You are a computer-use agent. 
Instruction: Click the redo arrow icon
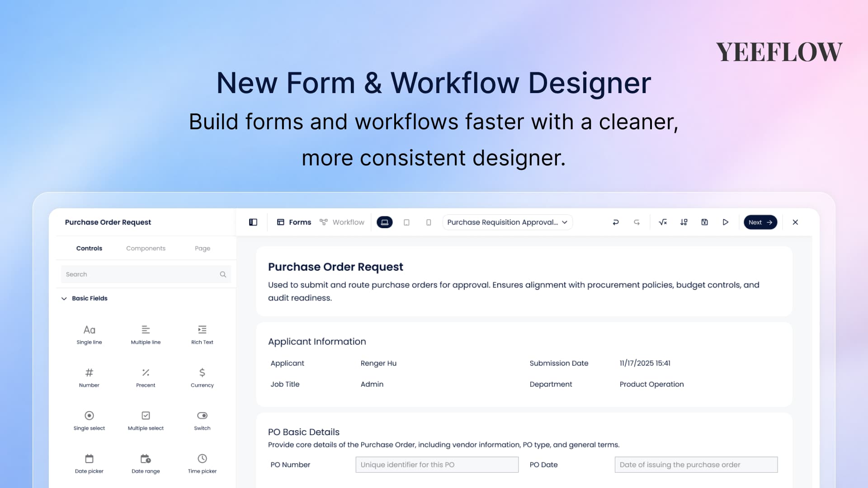[637, 222]
